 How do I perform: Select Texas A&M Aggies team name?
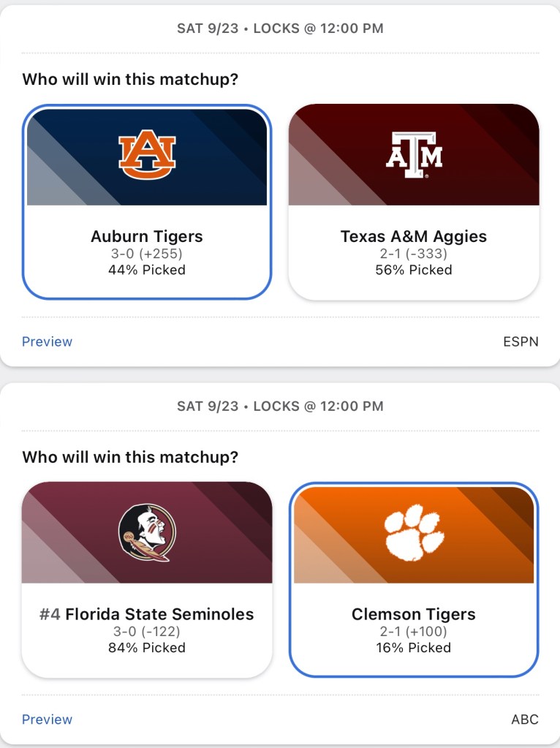coord(414,236)
